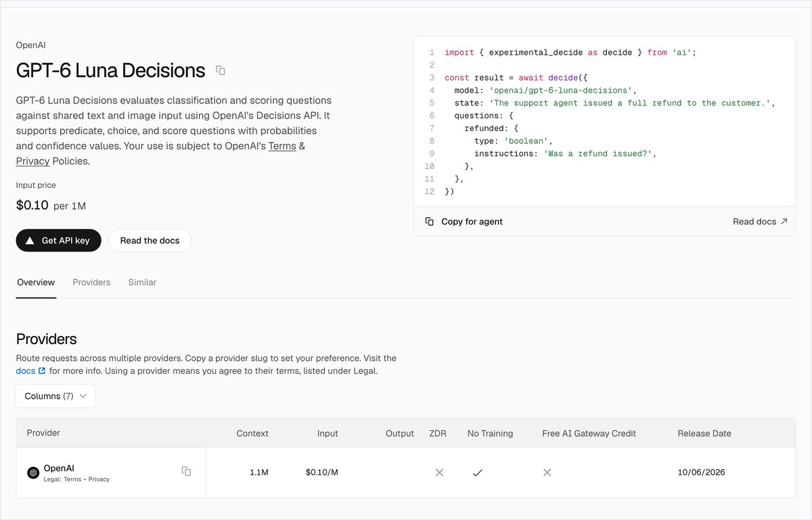Click the No Training checkmark for OpenAI
This screenshot has height=520, width=812.
(477, 473)
